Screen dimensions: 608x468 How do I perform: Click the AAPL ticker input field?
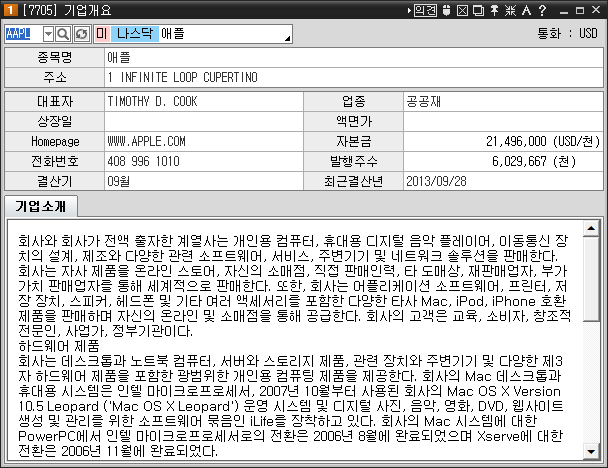click(x=23, y=34)
